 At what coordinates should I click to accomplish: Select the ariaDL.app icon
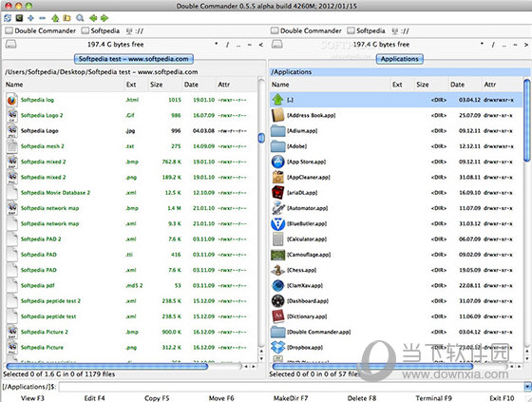click(x=277, y=193)
